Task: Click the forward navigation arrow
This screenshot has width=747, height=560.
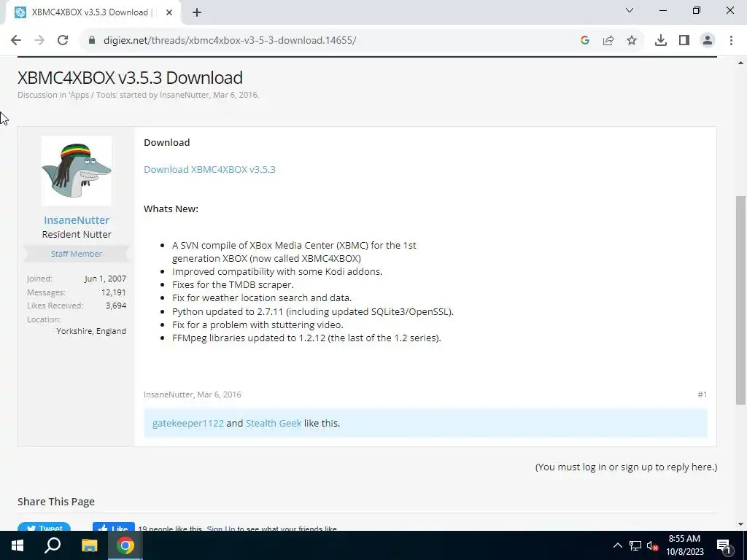Action: pos(39,41)
